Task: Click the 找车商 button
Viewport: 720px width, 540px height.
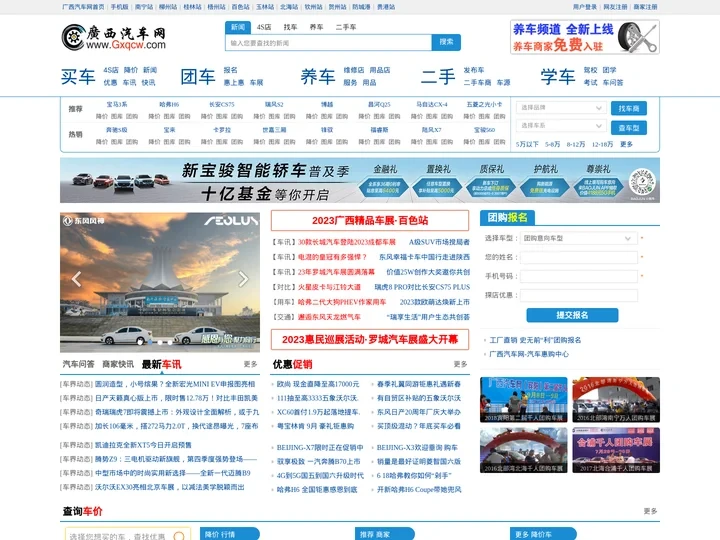Action: click(629, 108)
